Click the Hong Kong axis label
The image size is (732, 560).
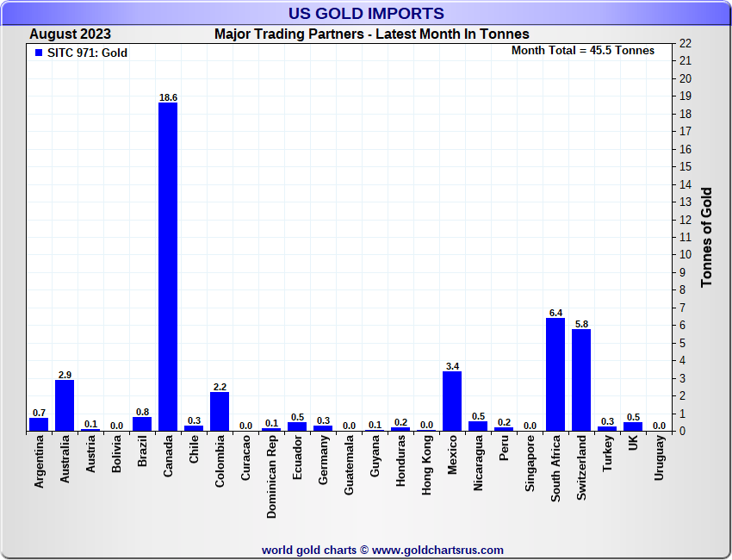(426, 465)
